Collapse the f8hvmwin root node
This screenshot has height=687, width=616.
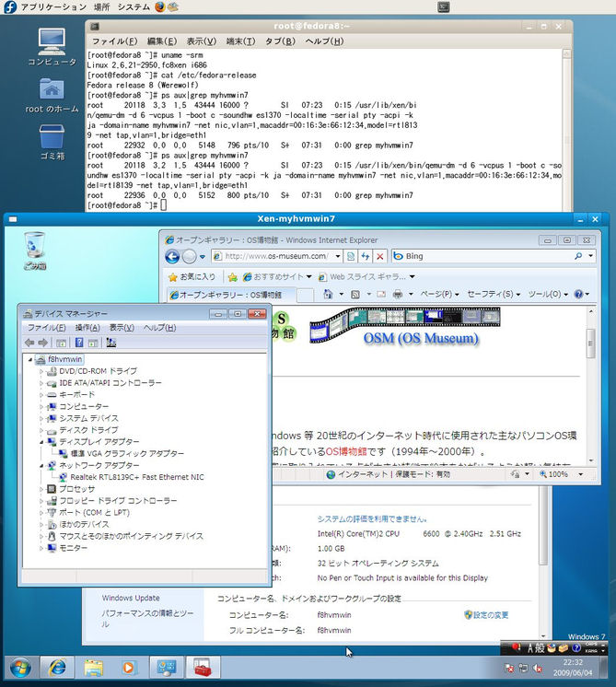coord(30,360)
